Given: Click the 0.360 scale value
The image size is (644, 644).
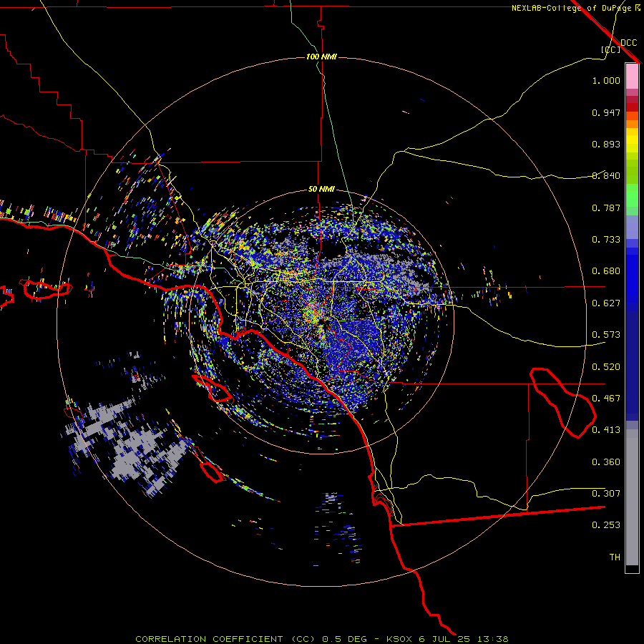Looking at the screenshot, I should tap(606, 462).
